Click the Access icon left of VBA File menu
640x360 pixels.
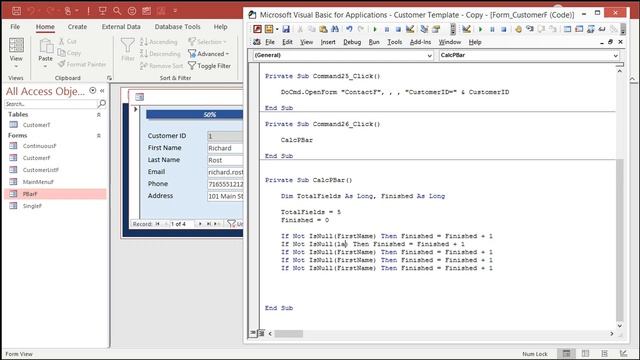coord(257,42)
